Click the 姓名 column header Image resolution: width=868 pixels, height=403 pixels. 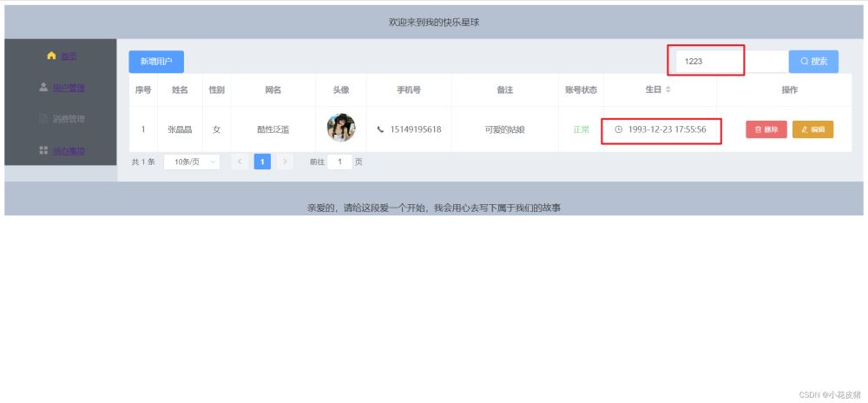click(x=180, y=89)
